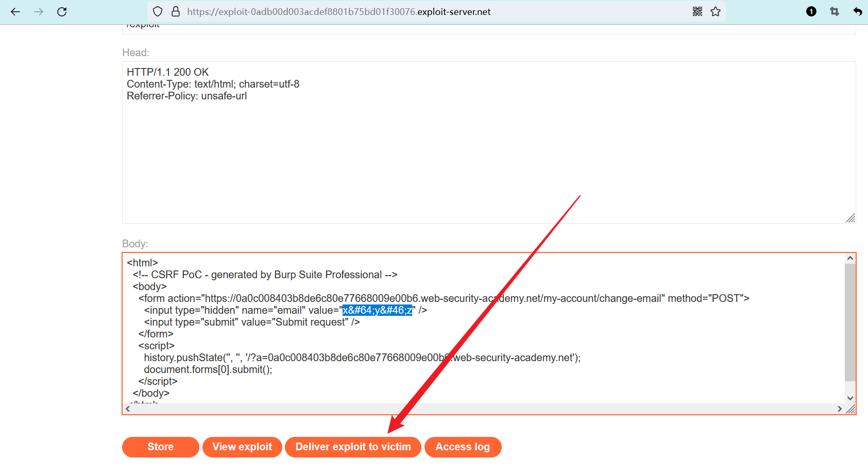868x475 pixels.
Task: Click the 'Body:' label
Action: tap(135, 244)
